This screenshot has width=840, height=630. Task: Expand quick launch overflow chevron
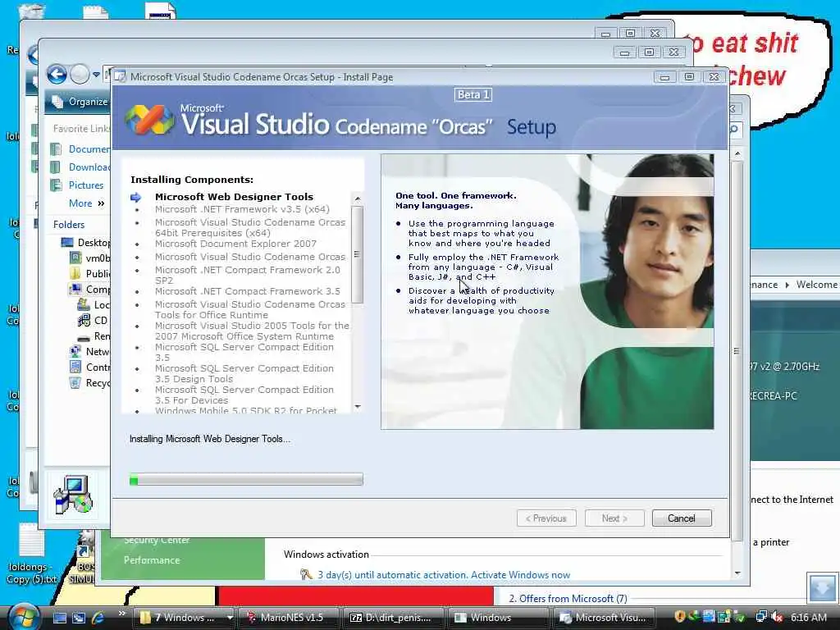[x=121, y=614]
